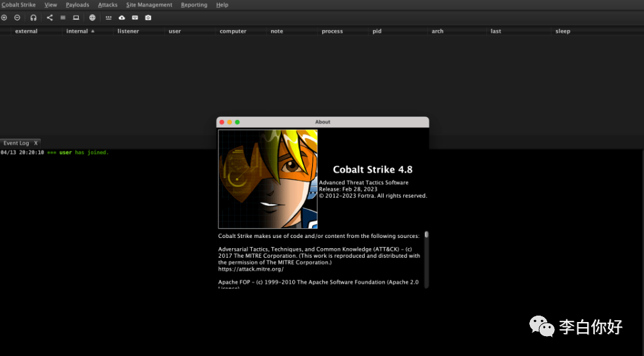Click the ascending sort arrow beside internal
644x356 pixels.
93,31
